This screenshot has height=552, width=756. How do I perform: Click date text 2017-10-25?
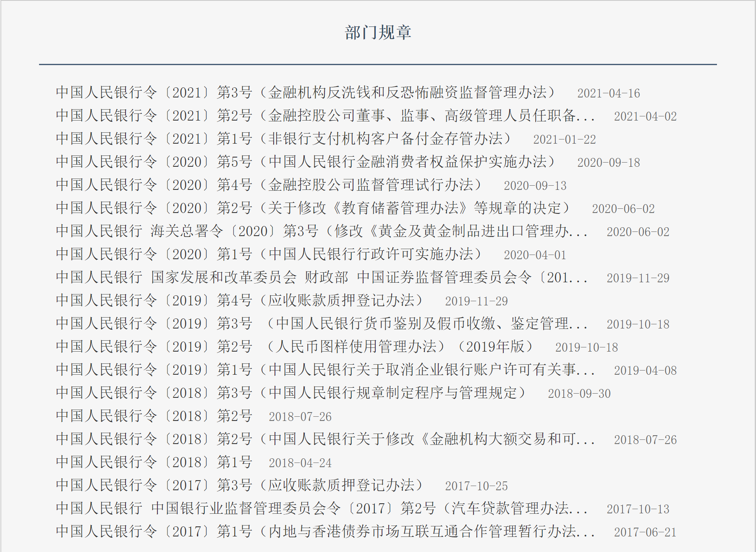pyautogui.click(x=476, y=486)
